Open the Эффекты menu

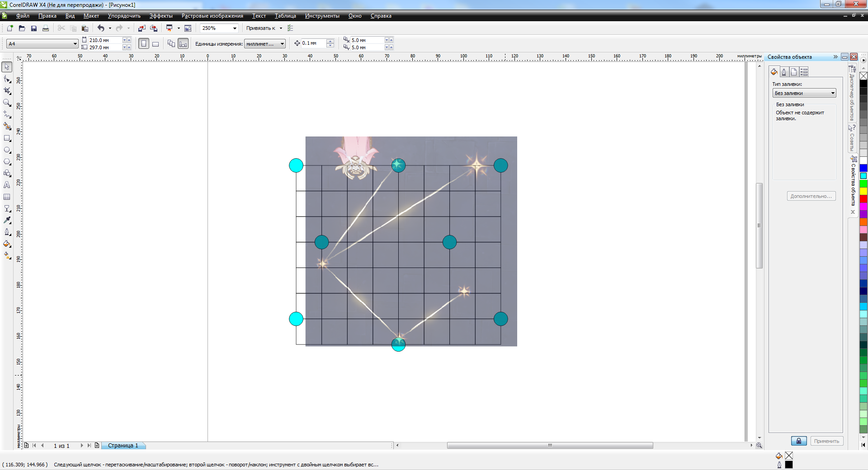coord(161,16)
